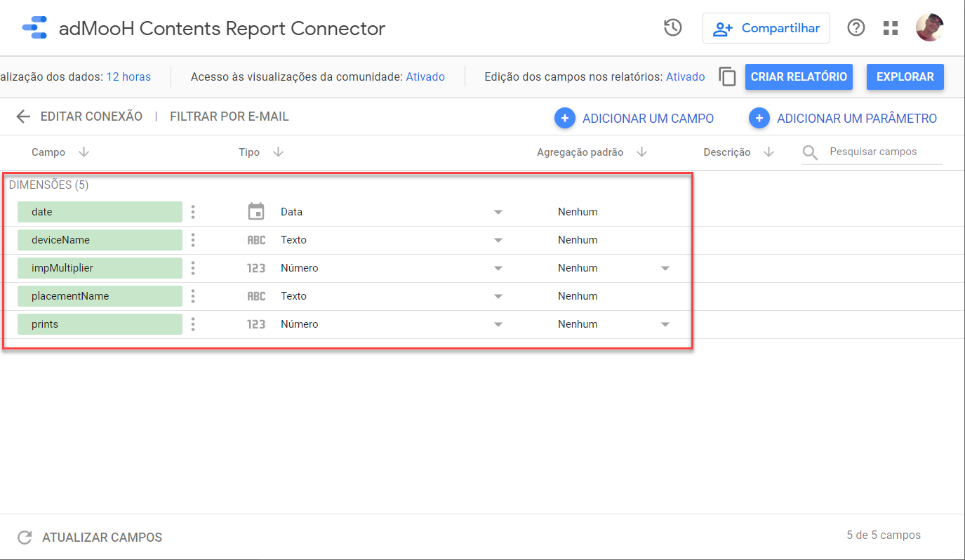The image size is (965, 560).
Task: Open version history clock icon
Action: (x=673, y=28)
